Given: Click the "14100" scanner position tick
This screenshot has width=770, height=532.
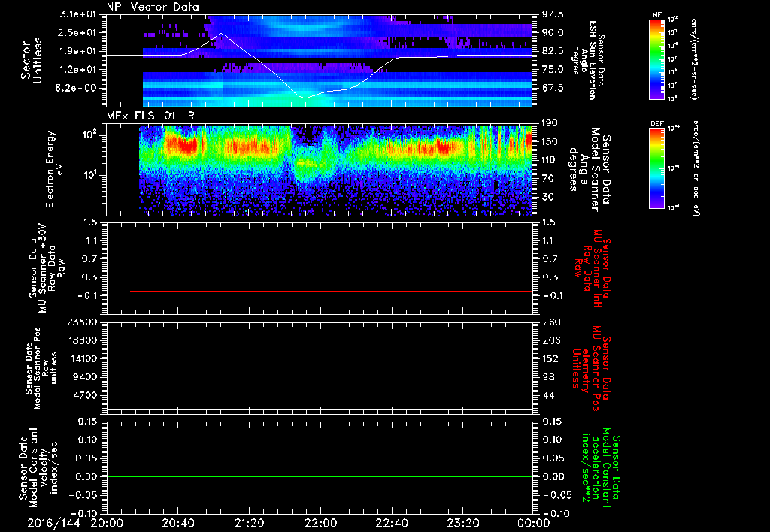Looking at the screenshot, I should [x=81, y=358].
